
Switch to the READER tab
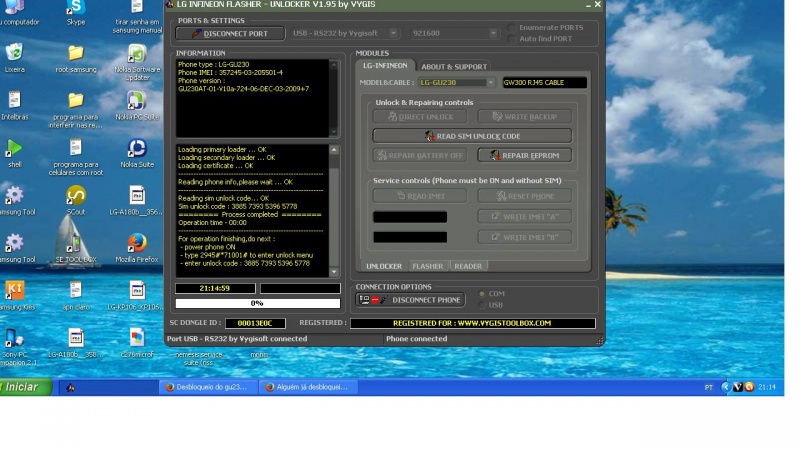tap(468, 266)
